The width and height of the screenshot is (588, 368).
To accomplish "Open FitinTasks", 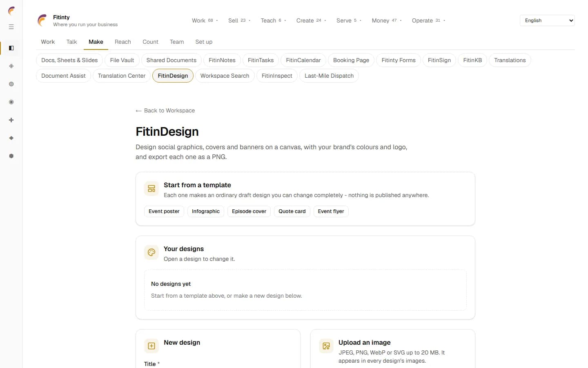I will click(261, 60).
